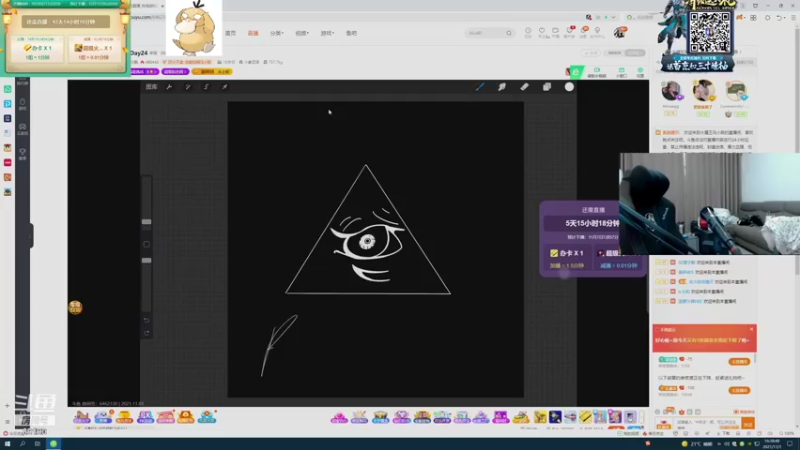
Task: Click the first gift icon in the left gift group
Action: 82,417
